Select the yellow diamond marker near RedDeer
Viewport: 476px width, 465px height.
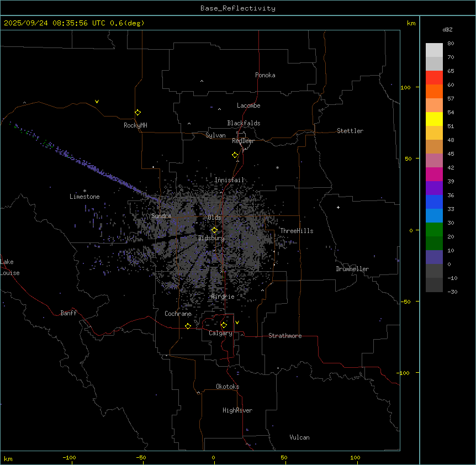[x=235, y=155]
